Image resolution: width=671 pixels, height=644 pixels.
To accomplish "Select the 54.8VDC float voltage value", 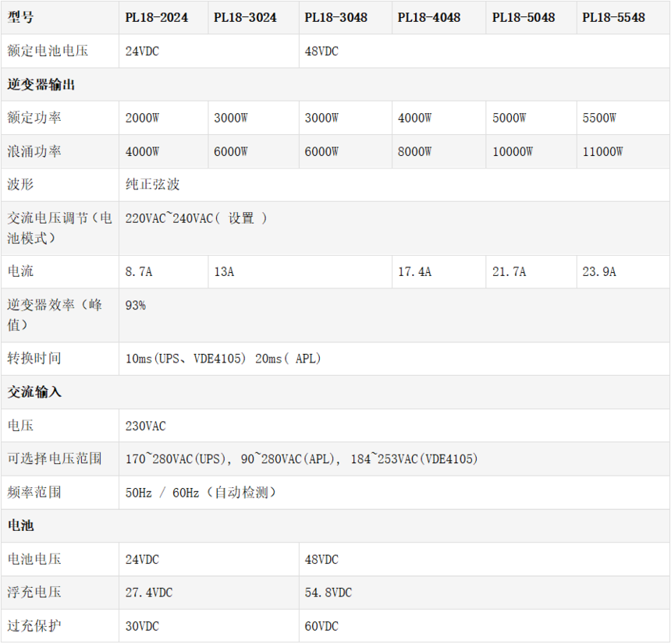I will coord(328,593).
